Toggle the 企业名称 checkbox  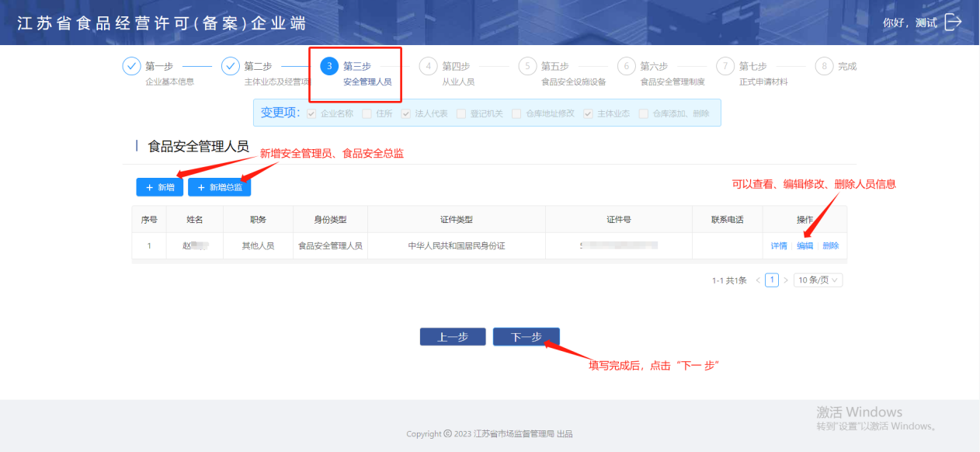click(x=312, y=113)
